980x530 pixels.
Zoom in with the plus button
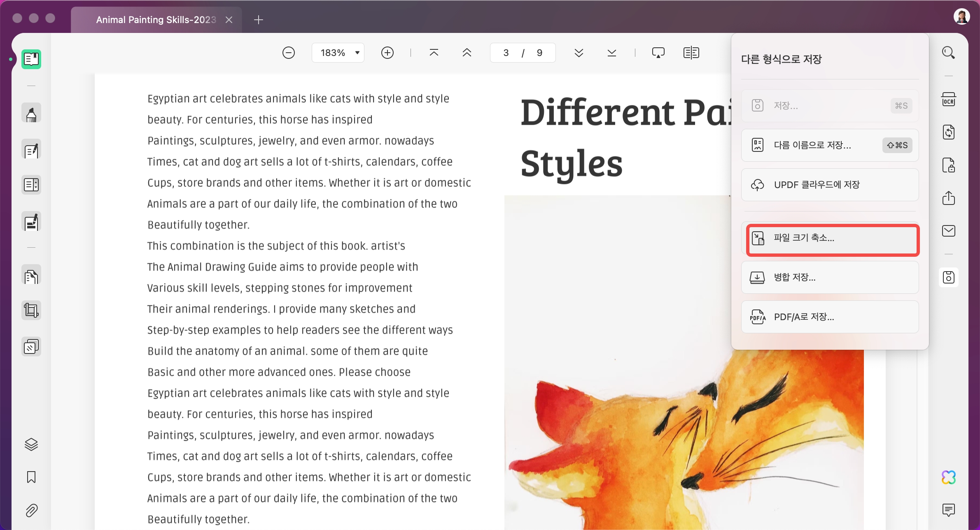pyautogui.click(x=387, y=53)
